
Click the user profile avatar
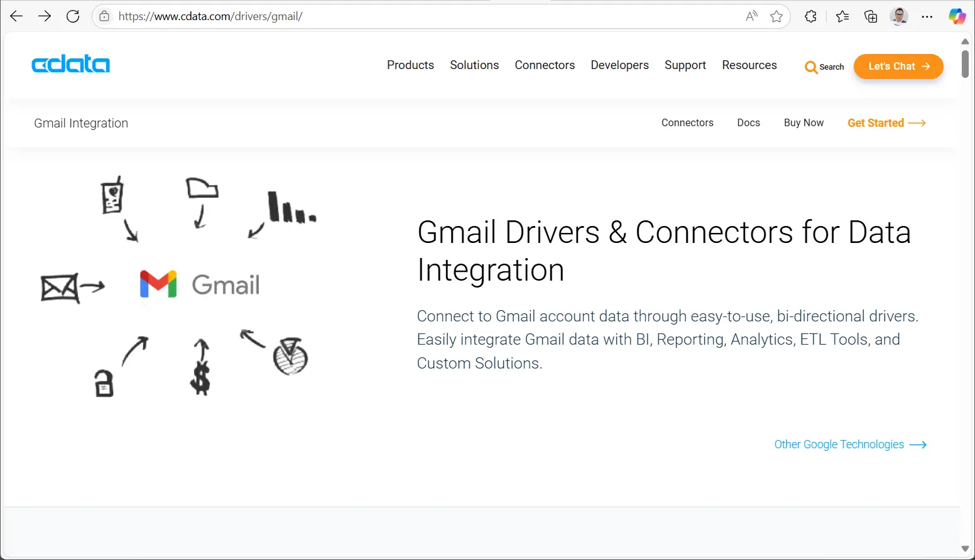coord(899,16)
